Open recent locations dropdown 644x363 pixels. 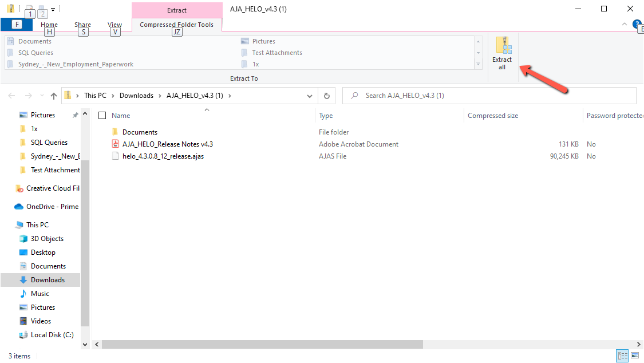click(42, 96)
